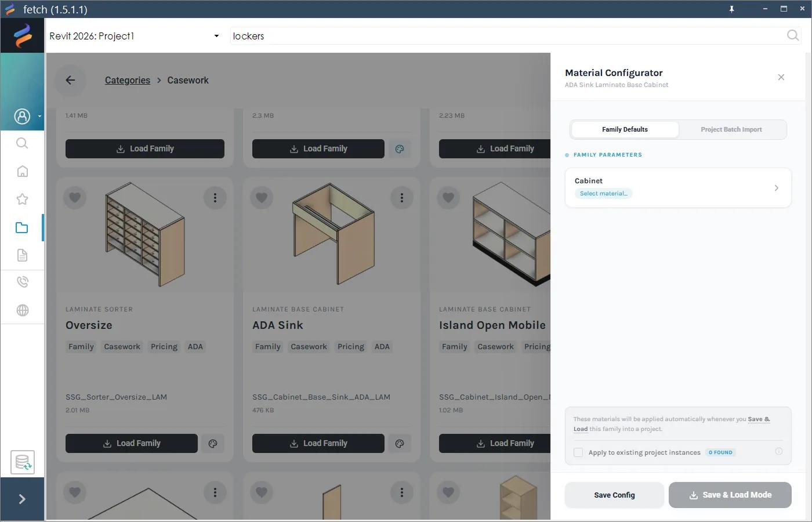Open material palette for ADA Sink cabinet
Image resolution: width=812 pixels, height=522 pixels.
(x=400, y=444)
